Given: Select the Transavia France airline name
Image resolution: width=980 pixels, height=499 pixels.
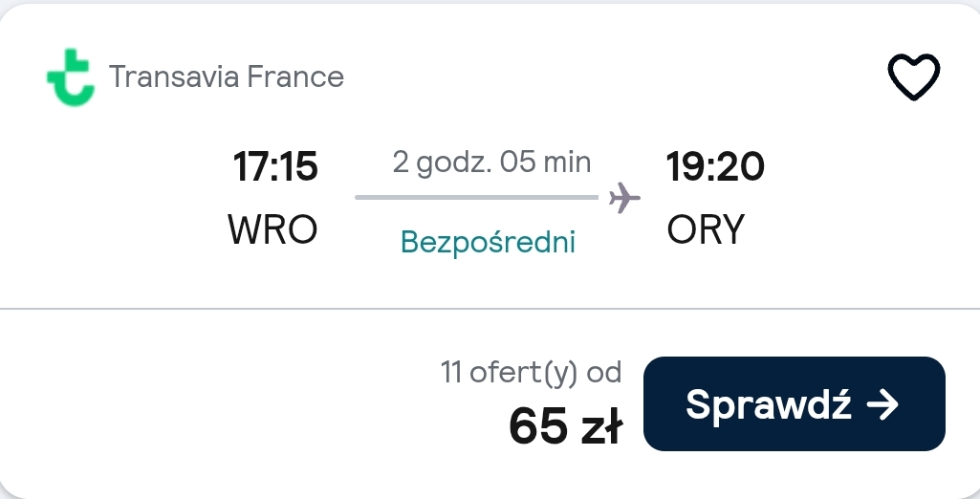Looking at the screenshot, I should click(x=227, y=76).
